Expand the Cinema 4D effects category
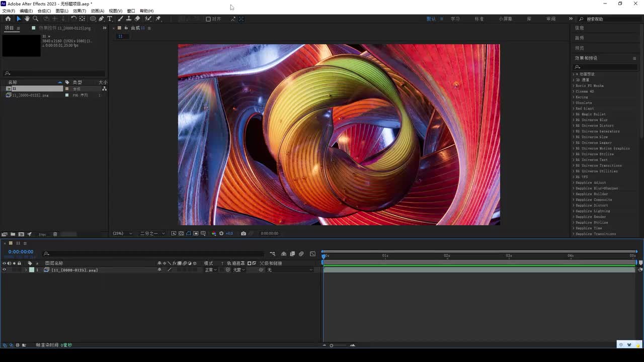The image size is (644, 362). (x=574, y=92)
